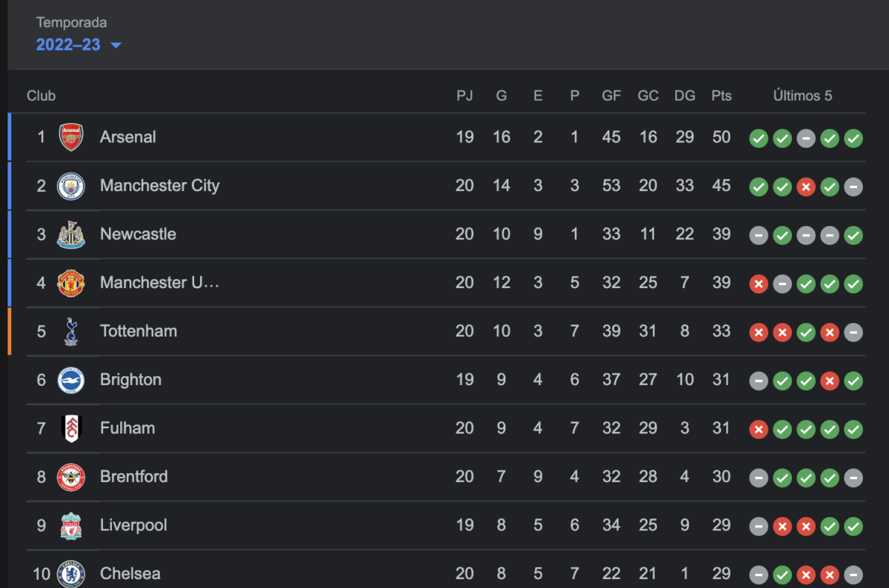
Task: Click the Liverpool club crest
Action: tap(71, 525)
